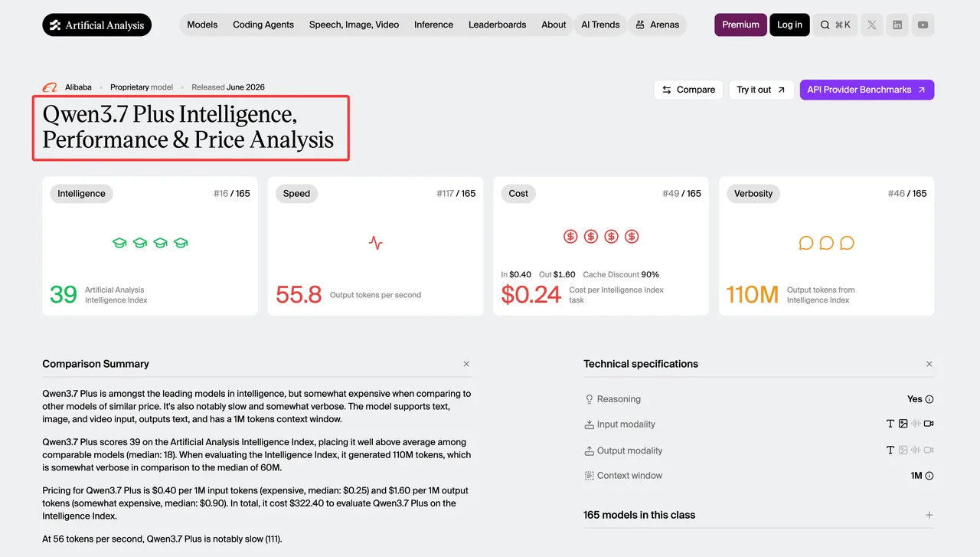The height and width of the screenshot is (557, 980).
Task: Click the Arenas icon in navigation
Action: pos(640,25)
